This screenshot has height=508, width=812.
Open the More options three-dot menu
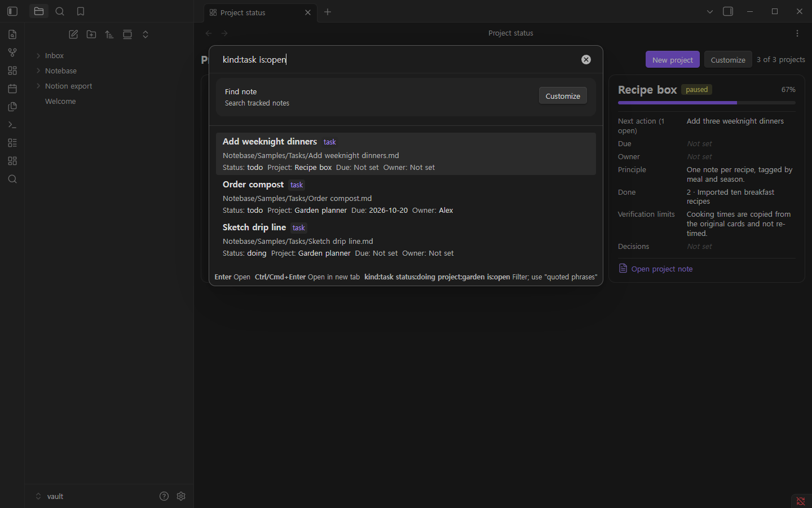click(x=797, y=33)
